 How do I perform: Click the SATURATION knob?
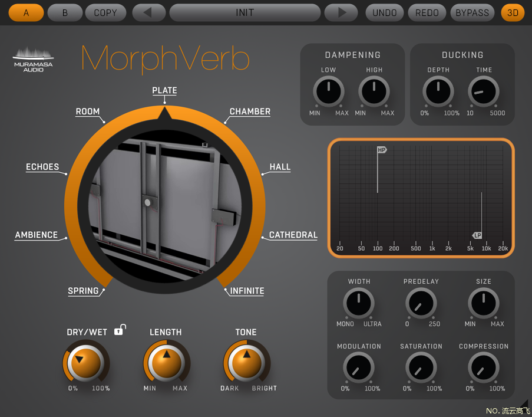click(421, 368)
